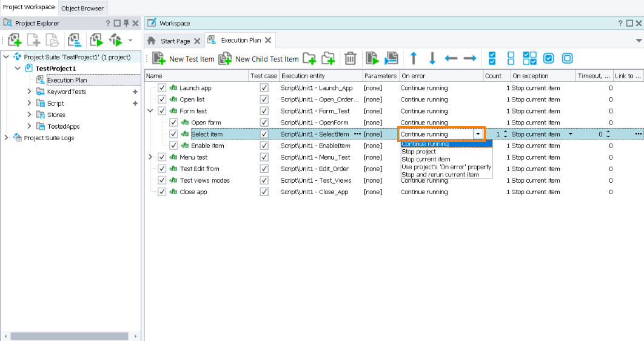Disable the Close app test item checkbox
Viewport: 644px width, 341px height.
(x=162, y=192)
